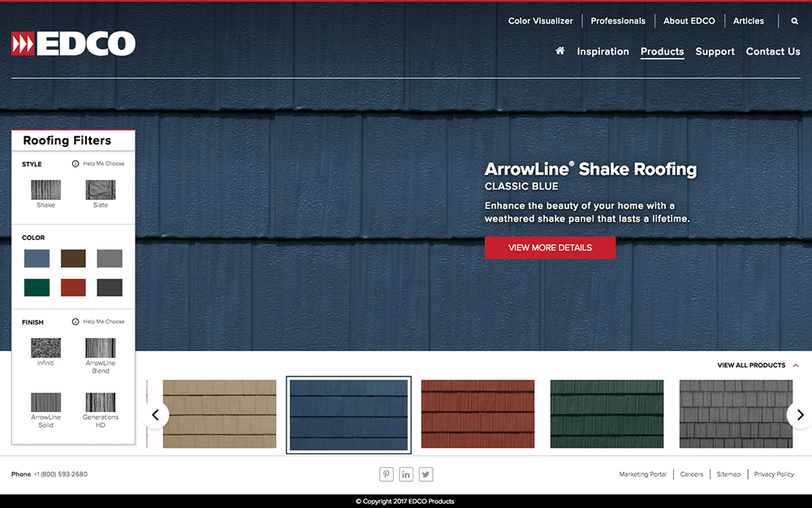The image size is (812, 508).
Task: Open the Sitemap footer link
Action: click(728, 475)
